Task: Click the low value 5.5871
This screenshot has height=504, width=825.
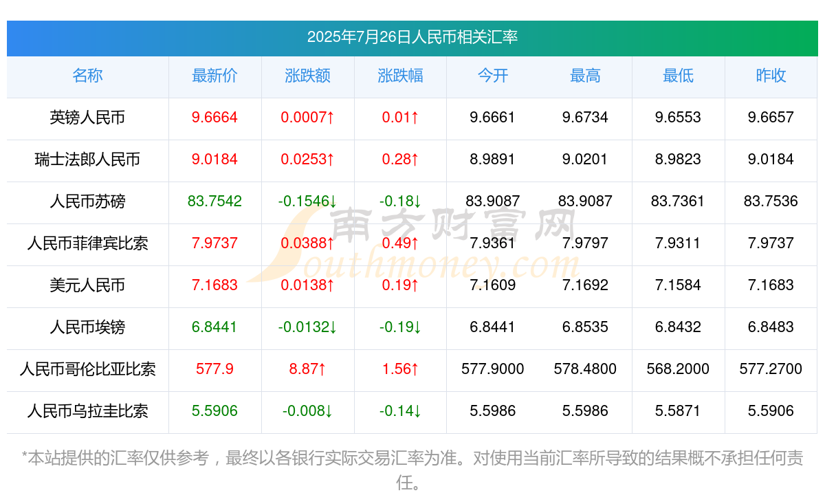Action: (x=679, y=411)
